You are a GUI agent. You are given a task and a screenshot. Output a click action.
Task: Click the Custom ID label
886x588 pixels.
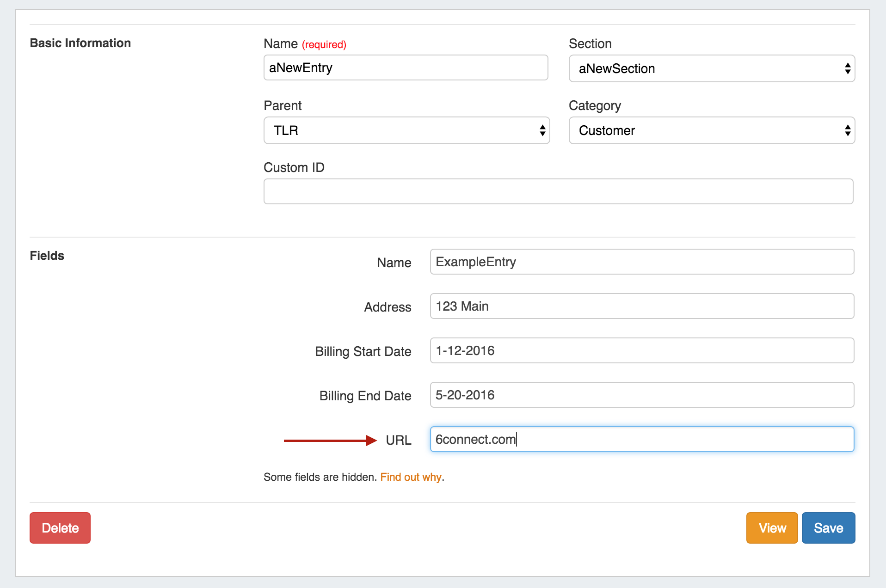point(294,168)
